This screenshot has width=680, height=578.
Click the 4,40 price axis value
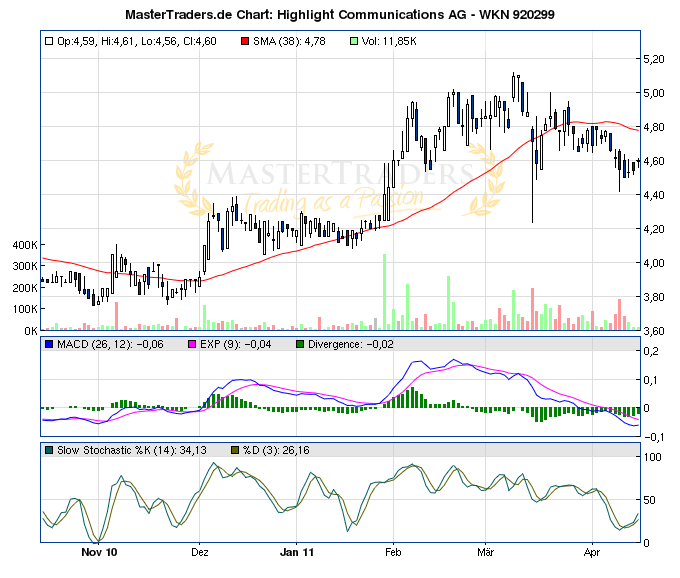pos(654,195)
